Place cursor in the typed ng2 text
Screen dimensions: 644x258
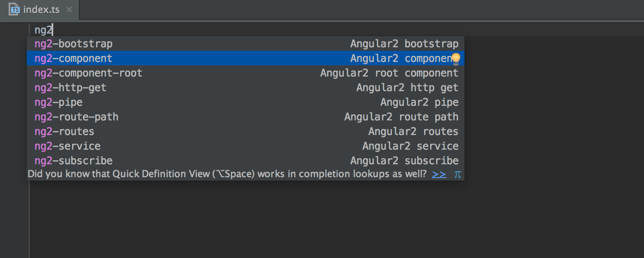[43, 30]
